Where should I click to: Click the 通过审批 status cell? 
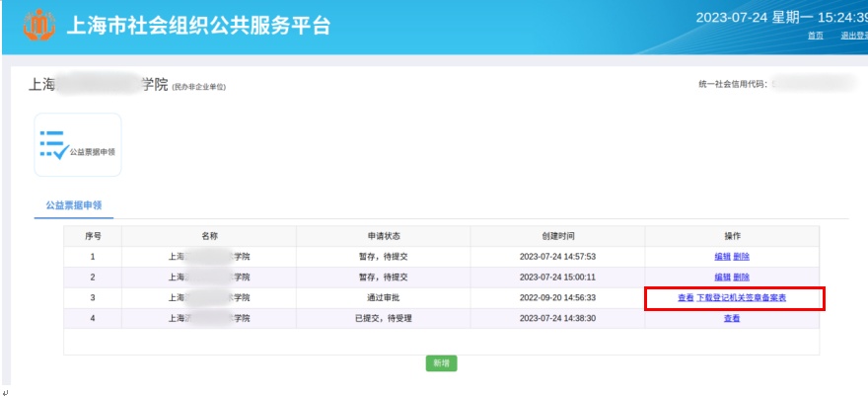click(383, 298)
